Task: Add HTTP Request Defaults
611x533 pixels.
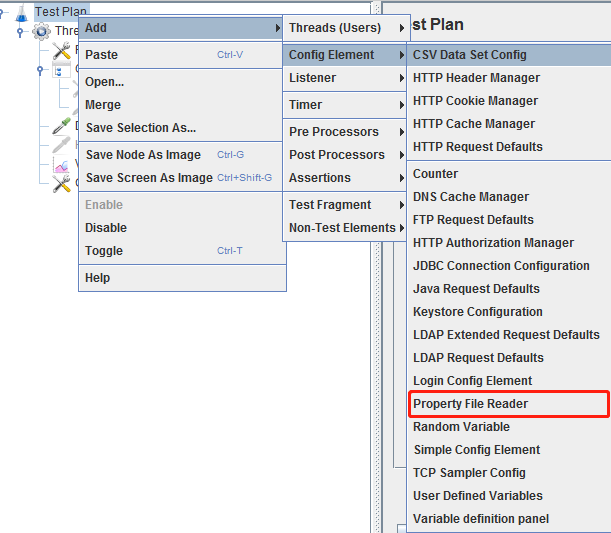Action: pyautogui.click(x=509, y=147)
